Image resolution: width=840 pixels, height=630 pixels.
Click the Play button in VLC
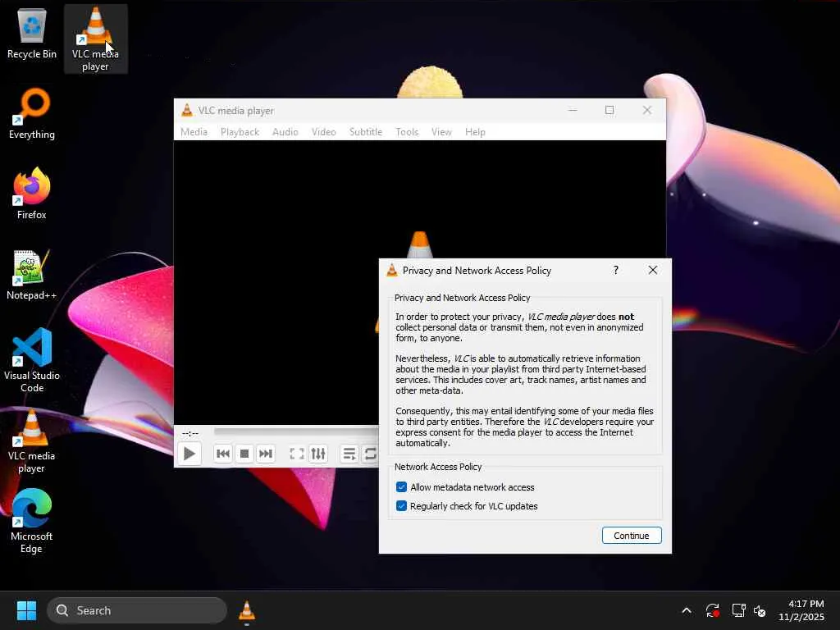[x=189, y=454]
